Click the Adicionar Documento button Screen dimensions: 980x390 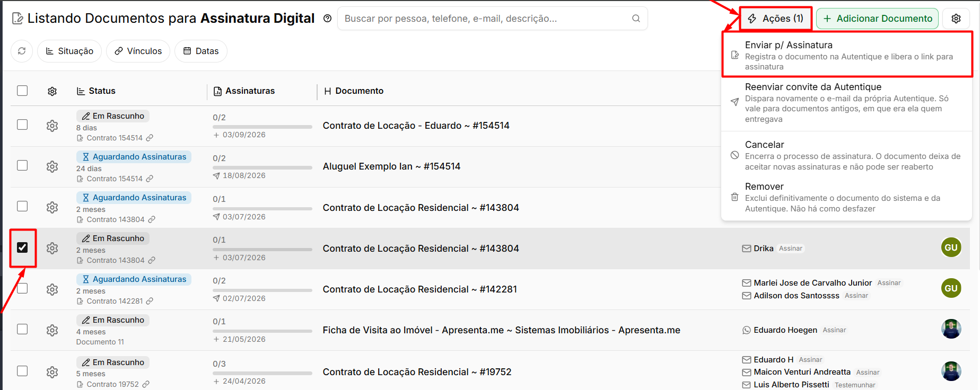click(x=878, y=19)
